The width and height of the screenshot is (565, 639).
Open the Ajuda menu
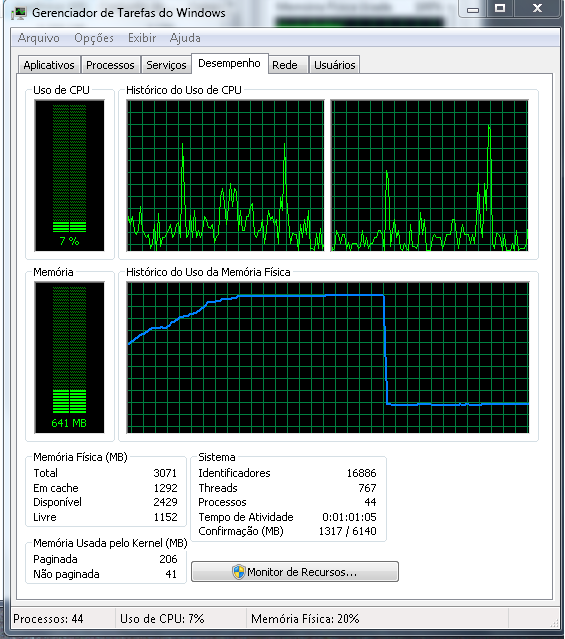pos(185,38)
